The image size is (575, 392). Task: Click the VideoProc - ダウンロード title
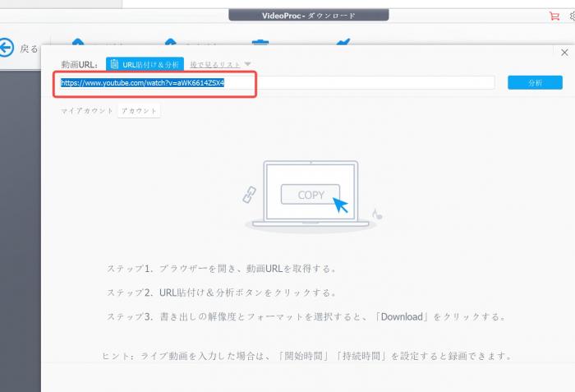(308, 16)
